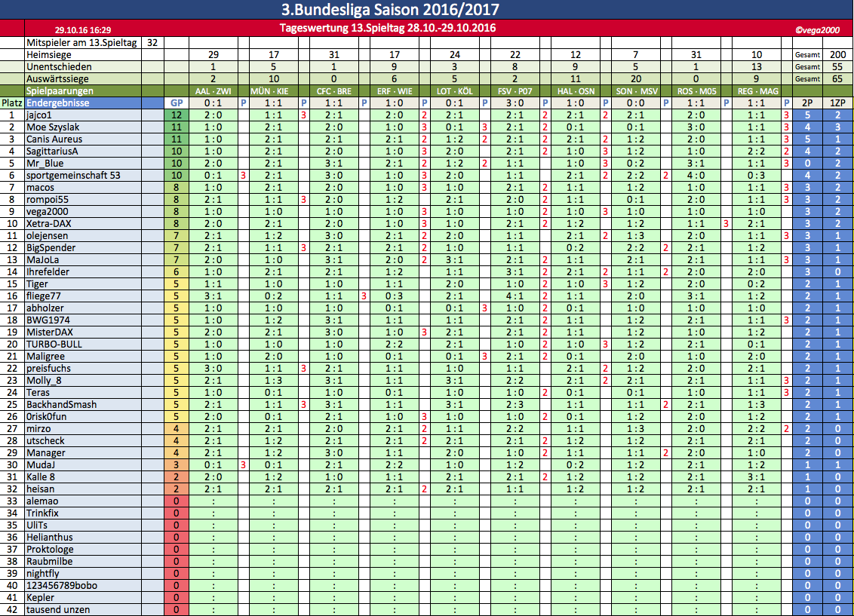The image size is (854, 616).
Task: Select the Spielpaarungen header cell
Action: (x=60, y=90)
